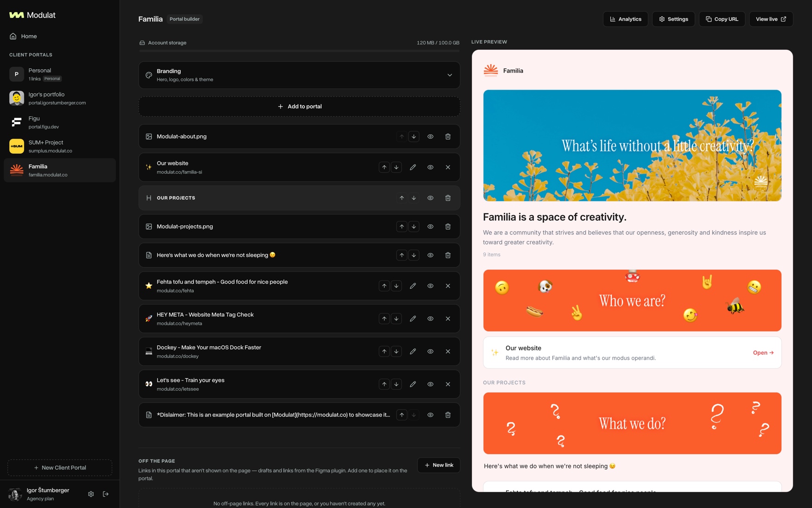Remove the HEY META link

[x=448, y=319]
